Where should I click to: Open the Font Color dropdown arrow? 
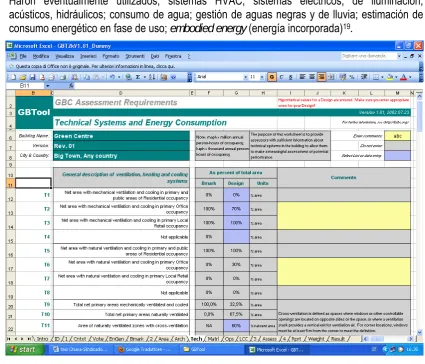click(410, 77)
